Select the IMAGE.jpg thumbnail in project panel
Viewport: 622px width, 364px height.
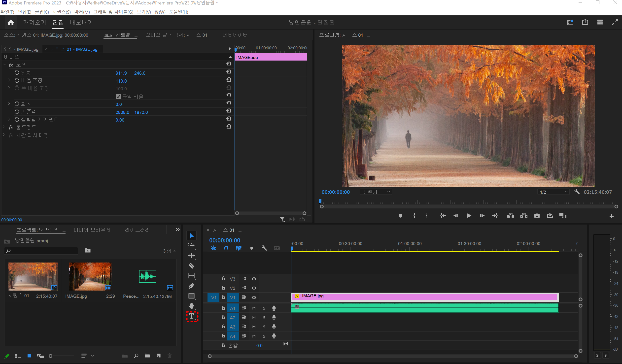(90, 276)
